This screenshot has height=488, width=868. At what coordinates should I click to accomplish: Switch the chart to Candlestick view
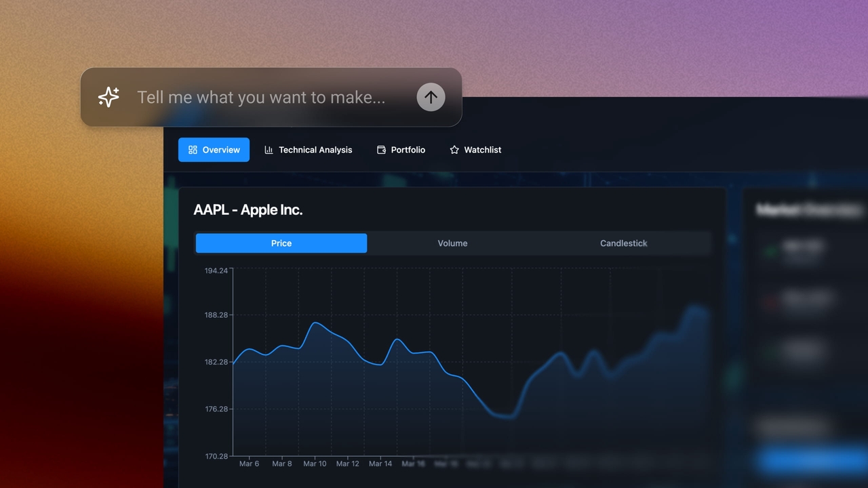[624, 243]
